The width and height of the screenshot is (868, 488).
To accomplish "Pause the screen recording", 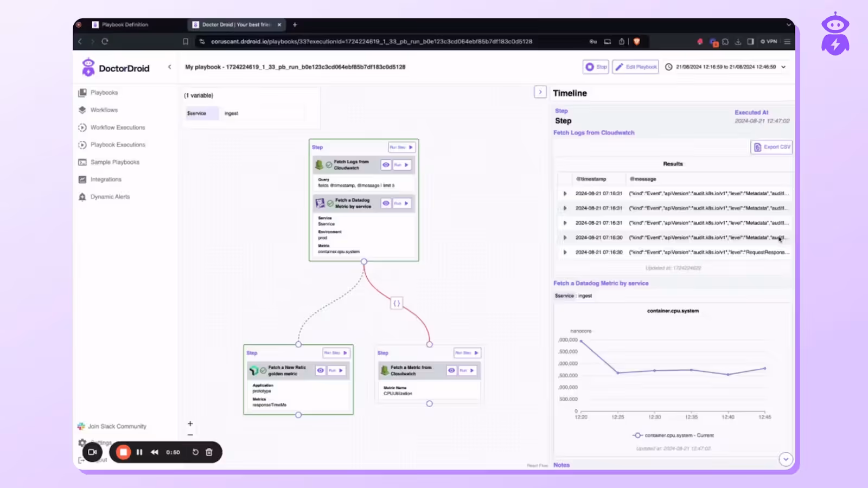I will coord(139,452).
